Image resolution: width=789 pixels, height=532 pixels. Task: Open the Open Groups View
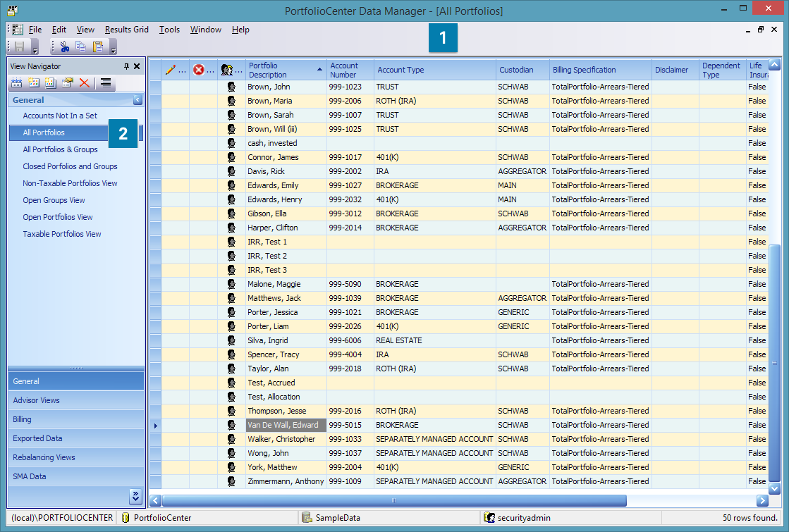point(54,200)
